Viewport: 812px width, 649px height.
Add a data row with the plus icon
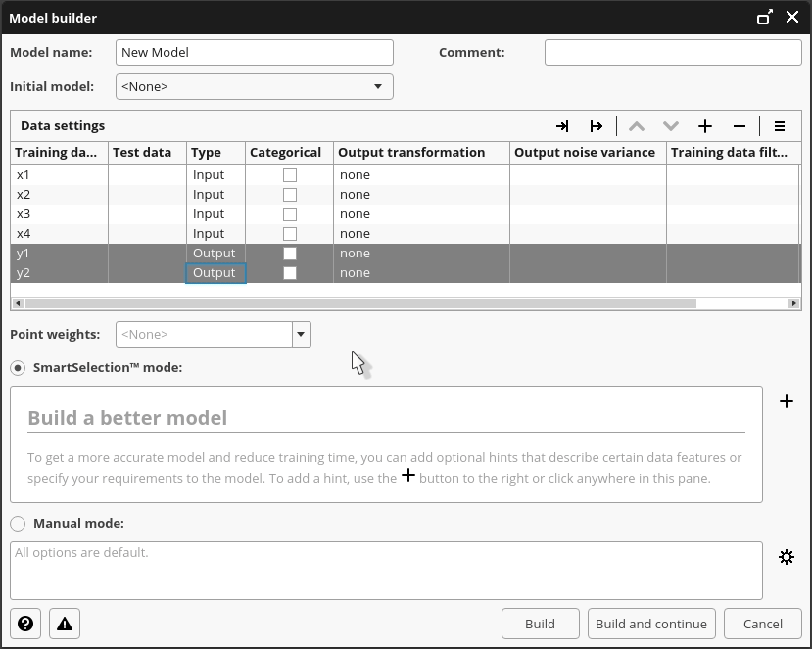tap(705, 126)
